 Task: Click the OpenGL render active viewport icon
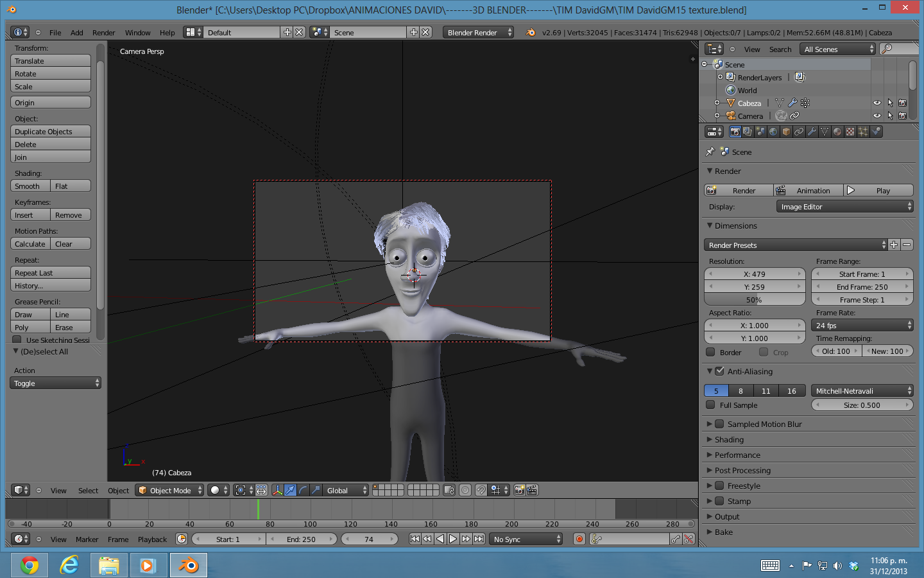click(520, 490)
